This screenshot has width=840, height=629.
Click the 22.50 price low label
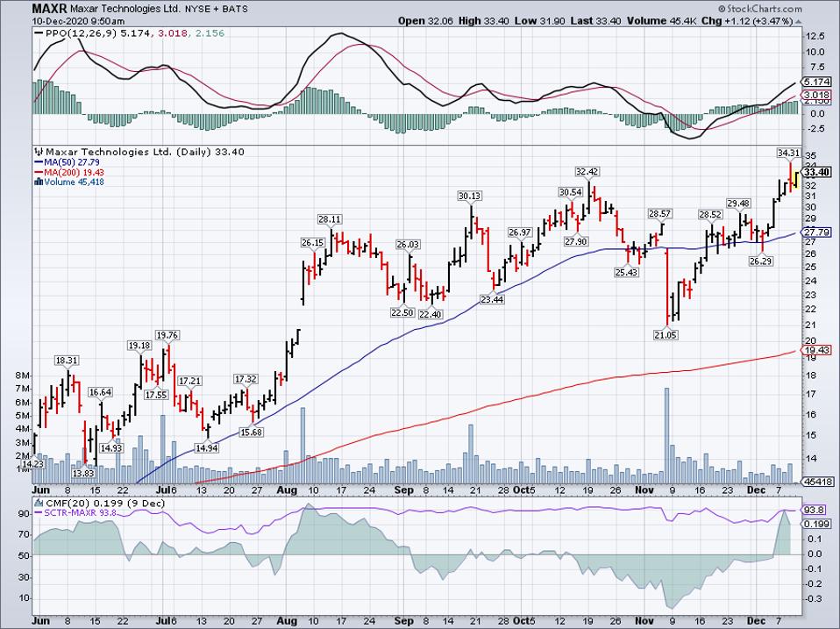point(402,312)
